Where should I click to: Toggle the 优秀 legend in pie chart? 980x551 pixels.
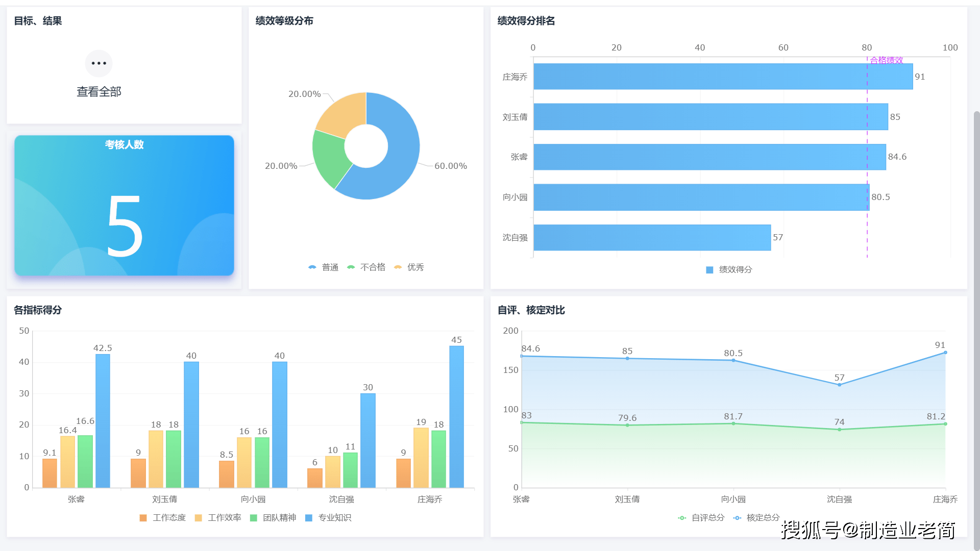point(409,267)
